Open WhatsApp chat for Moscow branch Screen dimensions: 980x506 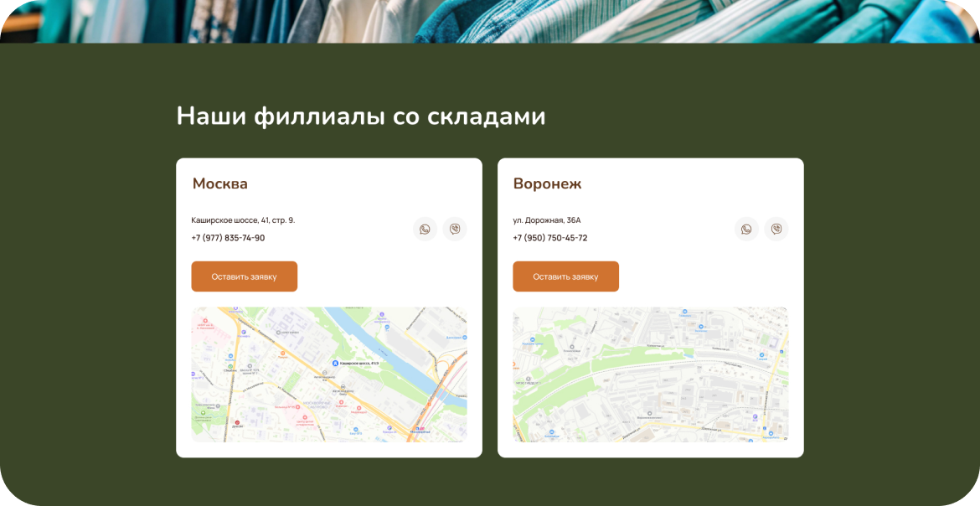click(425, 230)
